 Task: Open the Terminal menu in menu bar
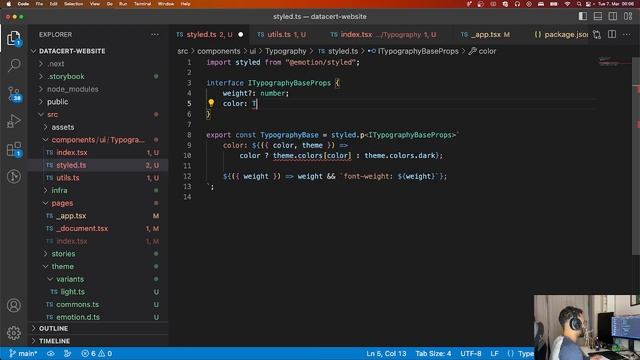(x=142, y=4)
